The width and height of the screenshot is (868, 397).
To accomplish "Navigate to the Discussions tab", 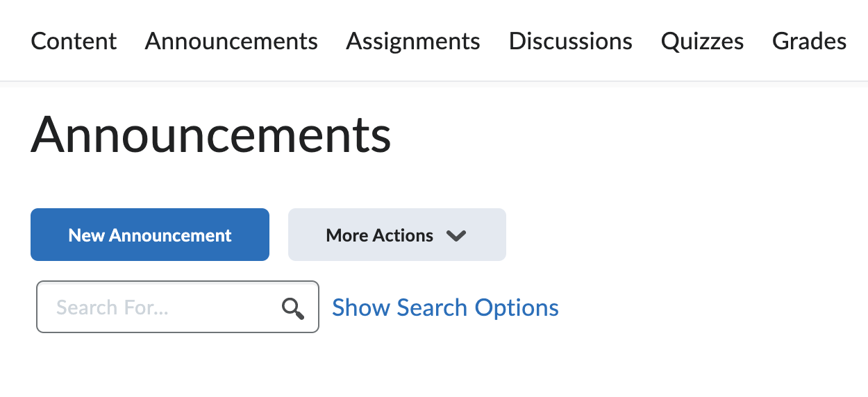I will [x=570, y=42].
